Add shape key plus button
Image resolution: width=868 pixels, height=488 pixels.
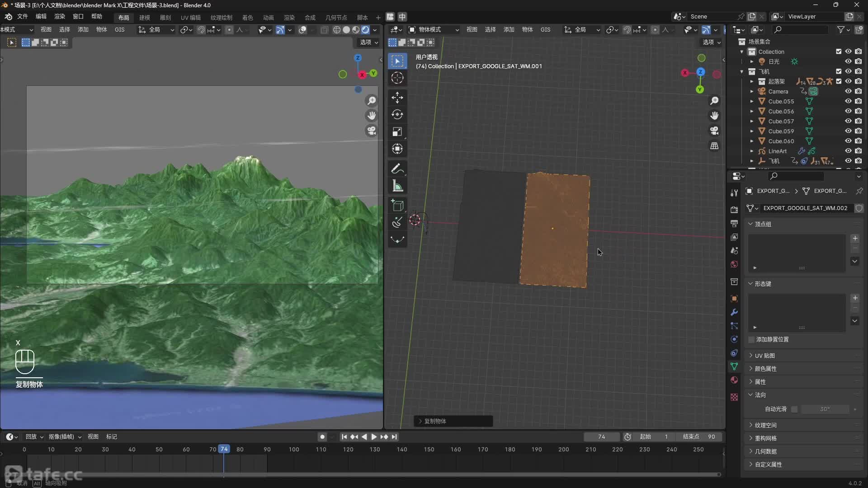[x=855, y=298]
